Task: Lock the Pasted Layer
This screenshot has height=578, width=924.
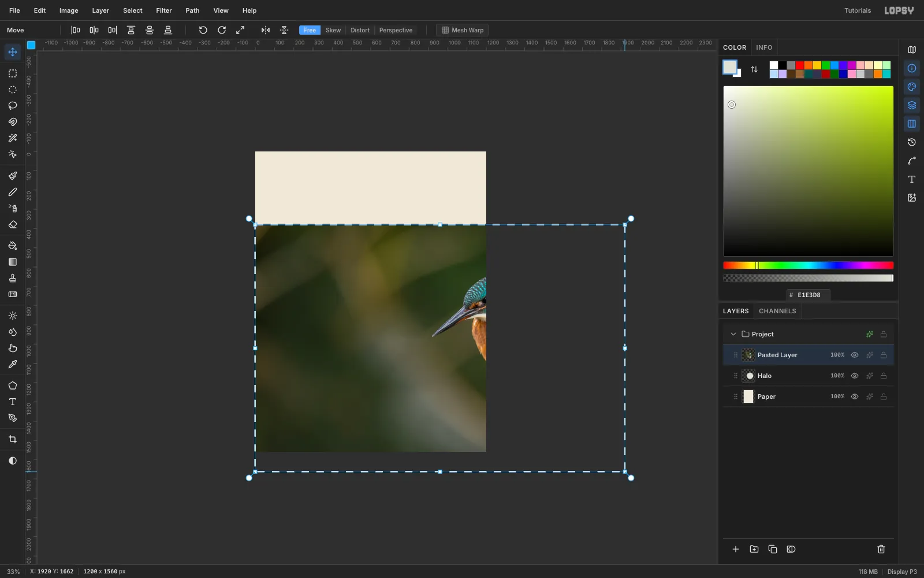Action: coord(884,355)
